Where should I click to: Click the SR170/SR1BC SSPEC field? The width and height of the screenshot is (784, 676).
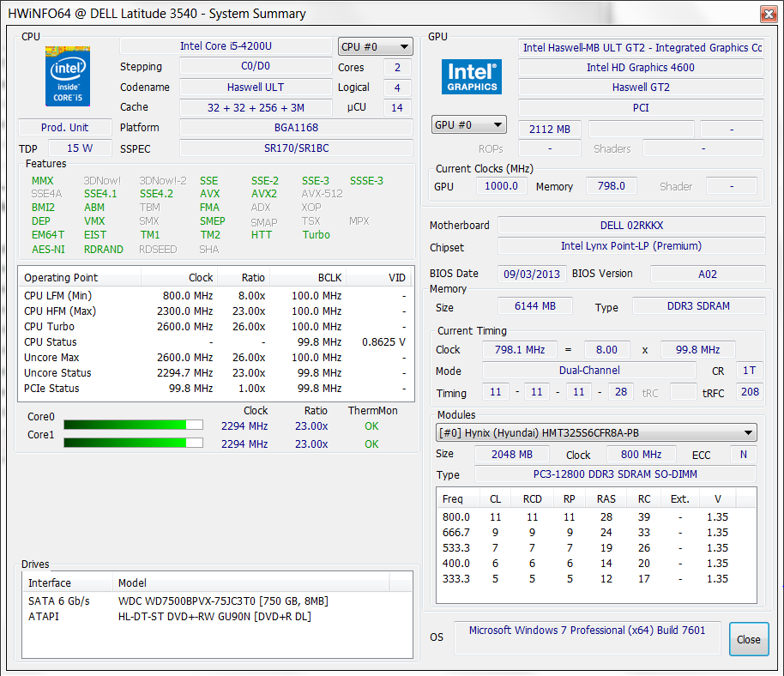pyautogui.click(x=296, y=148)
